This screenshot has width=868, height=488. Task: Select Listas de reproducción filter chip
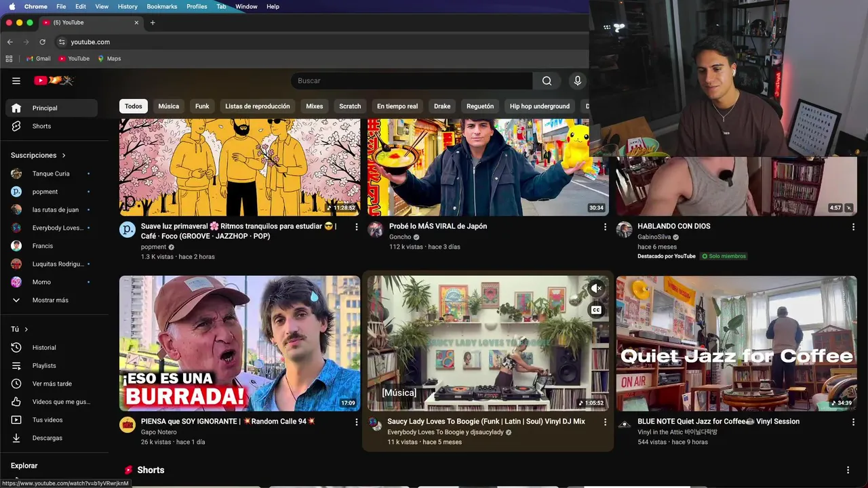[258, 106]
